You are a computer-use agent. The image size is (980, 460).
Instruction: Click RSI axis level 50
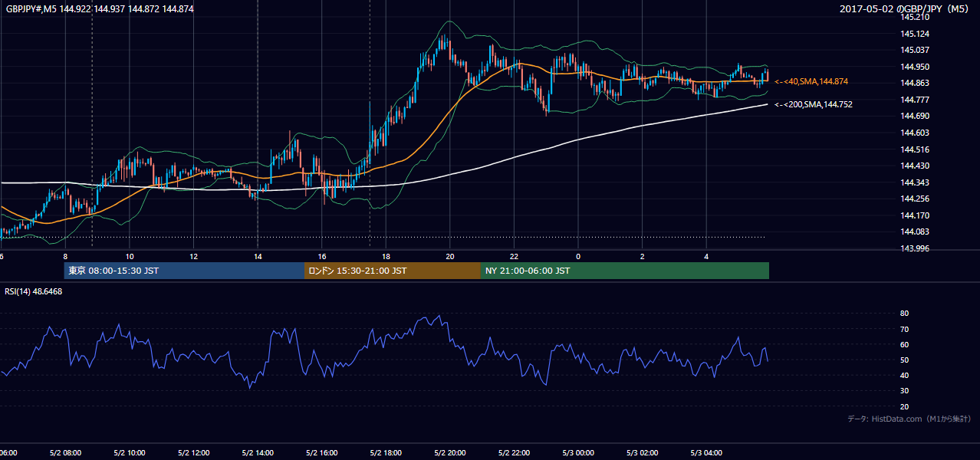904,360
